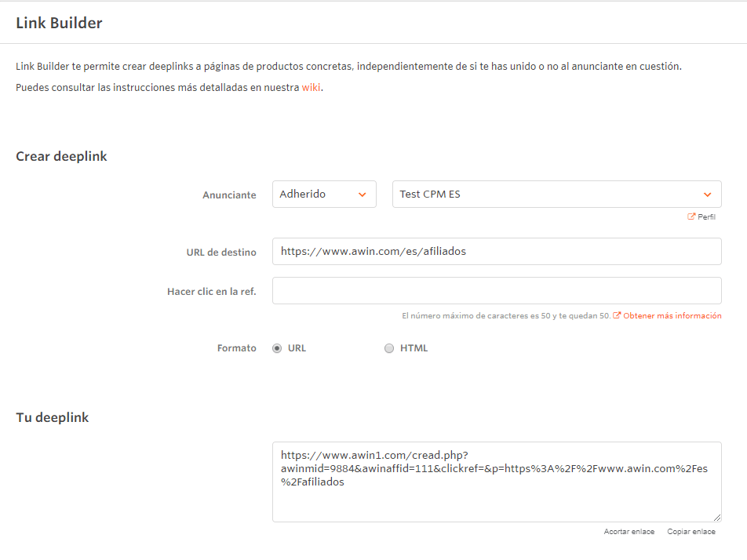
Task: Click the 'Hacer clic en la ref.' label
Action: coord(211,292)
